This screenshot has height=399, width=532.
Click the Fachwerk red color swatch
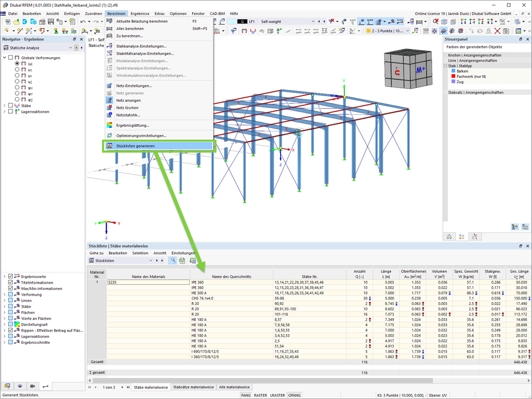tap(453, 76)
